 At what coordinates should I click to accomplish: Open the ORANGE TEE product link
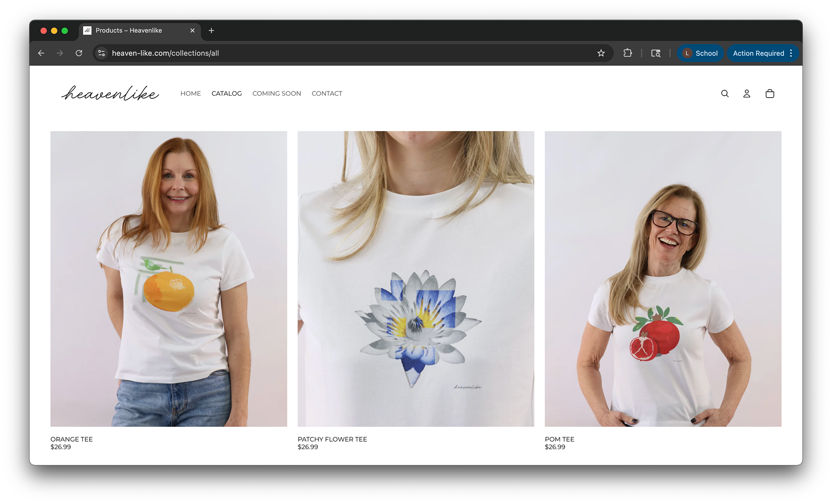(71, 439)
